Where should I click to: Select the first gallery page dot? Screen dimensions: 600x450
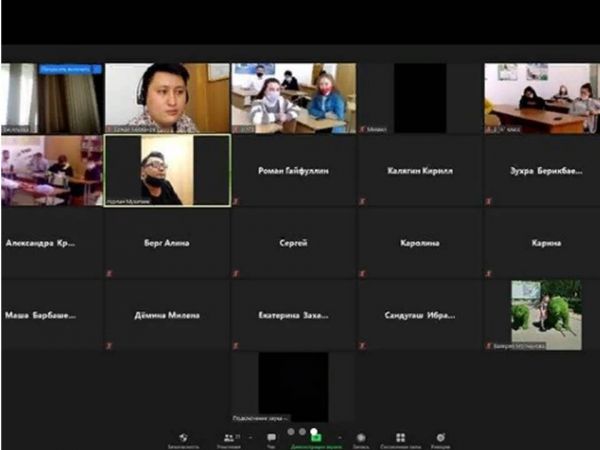coord(291,431)
